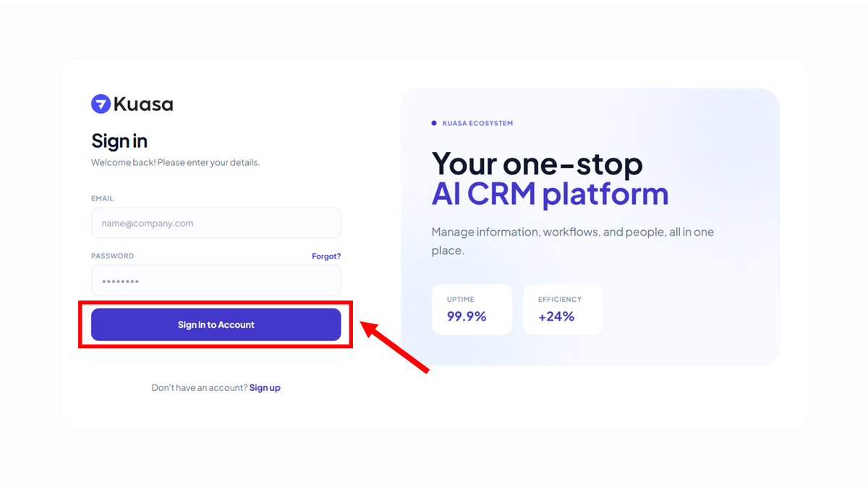Click the "Your one-stop" headline

point(537,164)
